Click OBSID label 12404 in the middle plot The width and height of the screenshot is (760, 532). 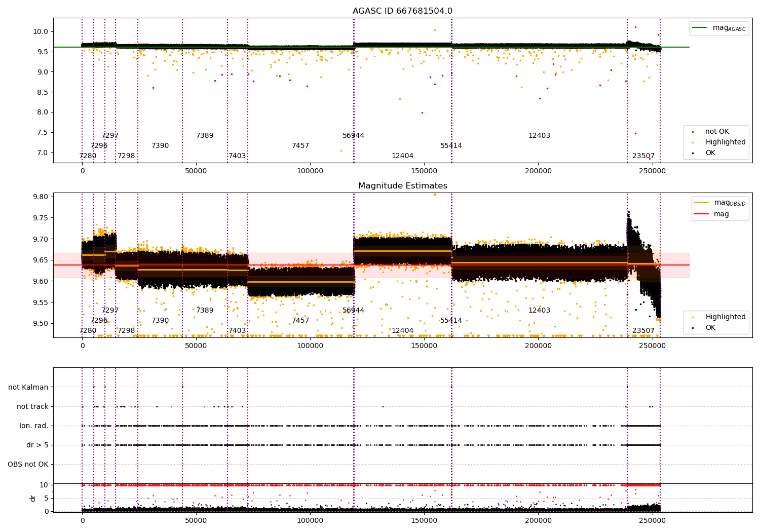pos(403,331)
